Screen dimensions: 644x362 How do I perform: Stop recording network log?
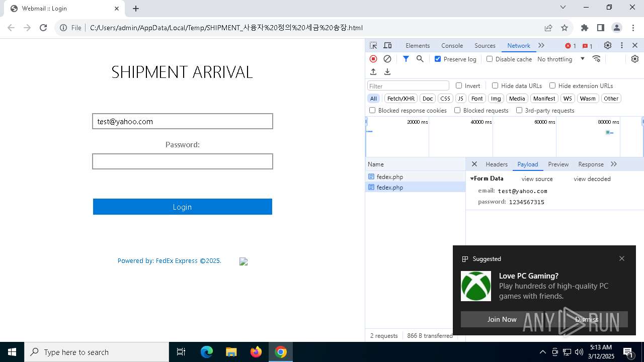pos(373,59)
